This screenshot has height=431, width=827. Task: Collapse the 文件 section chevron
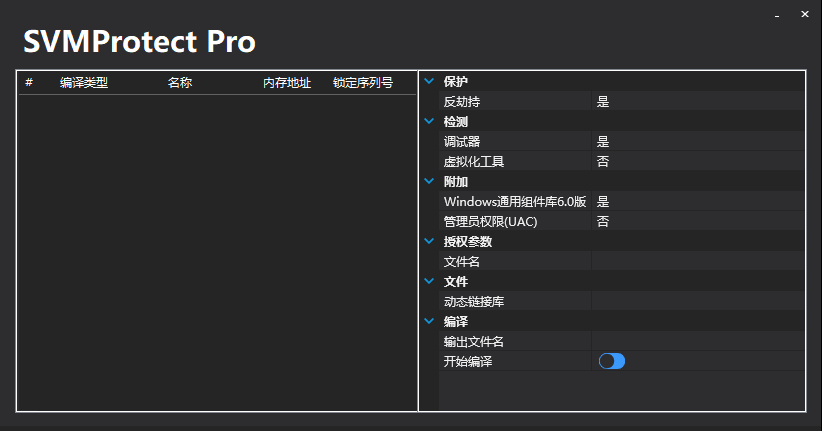click(x=429, y=281)
